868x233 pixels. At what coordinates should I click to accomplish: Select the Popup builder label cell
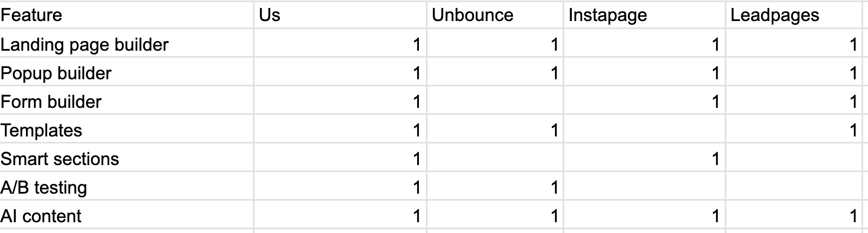click(x=126, y=73)
